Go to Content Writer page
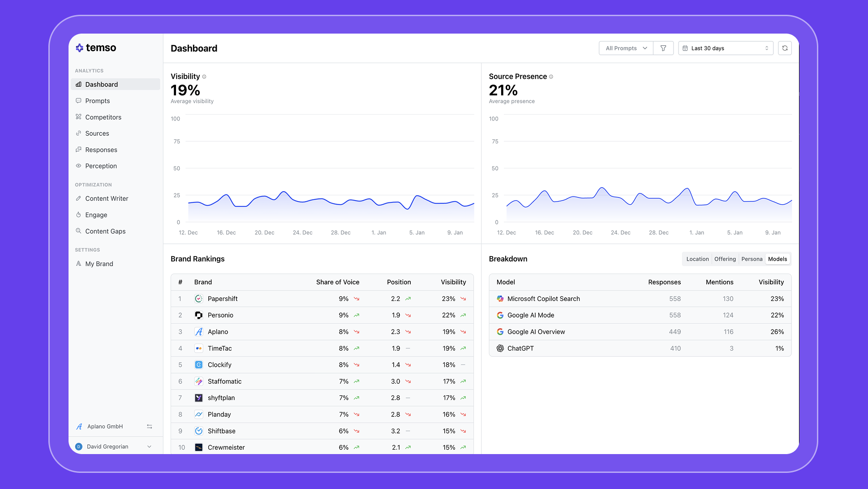The image size is (868, 489). coord(107,198)
